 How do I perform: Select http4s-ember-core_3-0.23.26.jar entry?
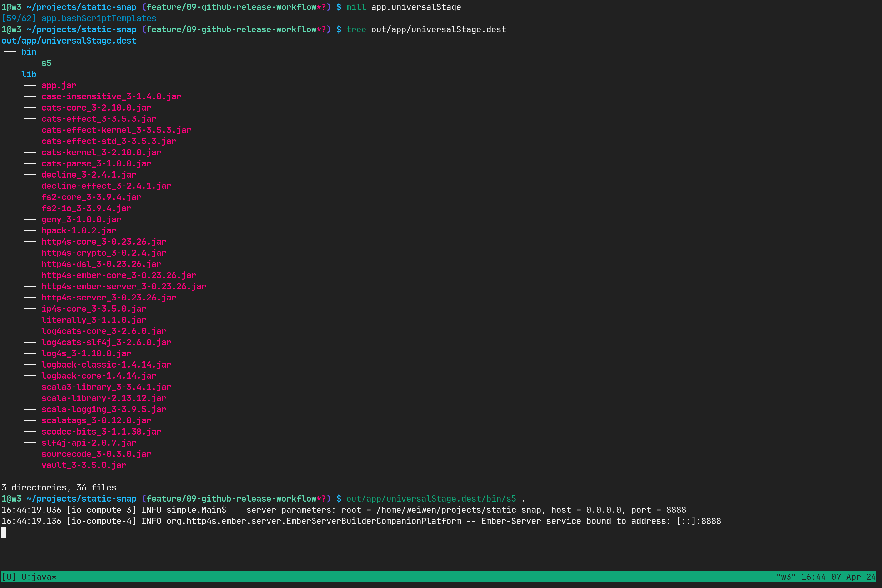[x=119, y=275]
